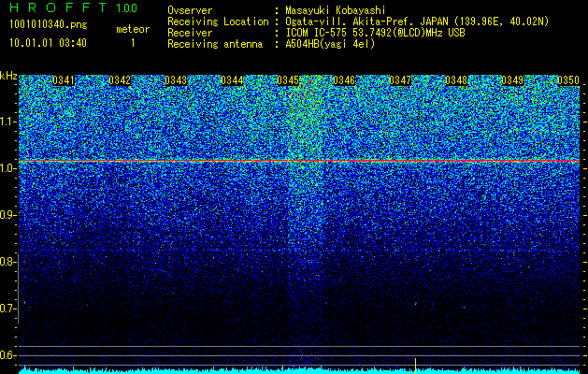Click the meteor count label
This screenshot has height=374, width=588.
point(133,29)
